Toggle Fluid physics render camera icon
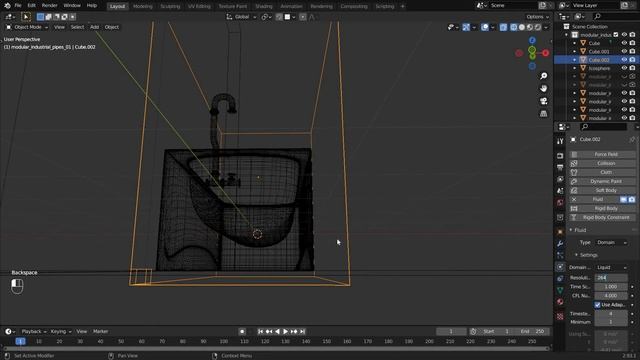Image resolution: width=640 pixels, height=360 pixels. pyautogui.click(x=632, y=200)
